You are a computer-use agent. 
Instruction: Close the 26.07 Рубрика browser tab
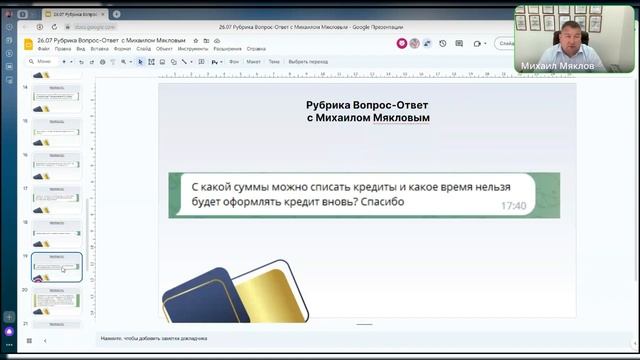(103, 14)
